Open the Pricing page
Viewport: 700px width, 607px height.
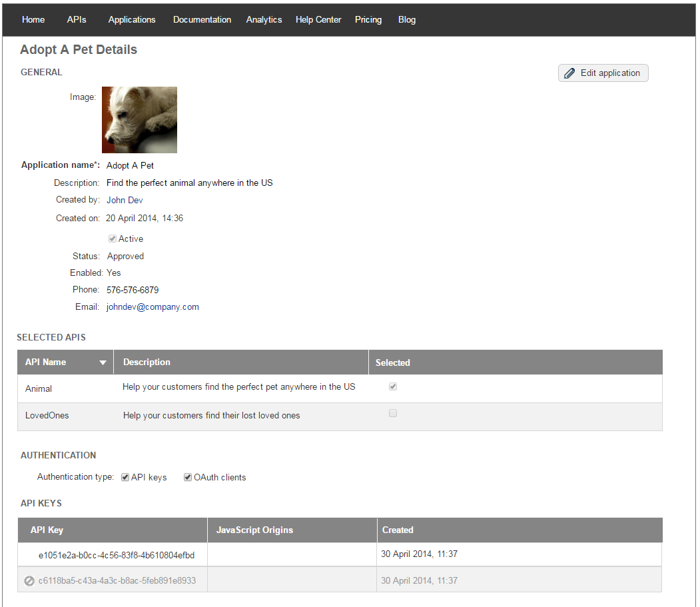coord(368,19)
